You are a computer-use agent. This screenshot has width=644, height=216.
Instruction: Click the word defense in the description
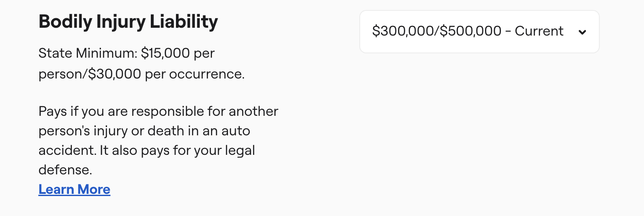[x=64, y=170]
